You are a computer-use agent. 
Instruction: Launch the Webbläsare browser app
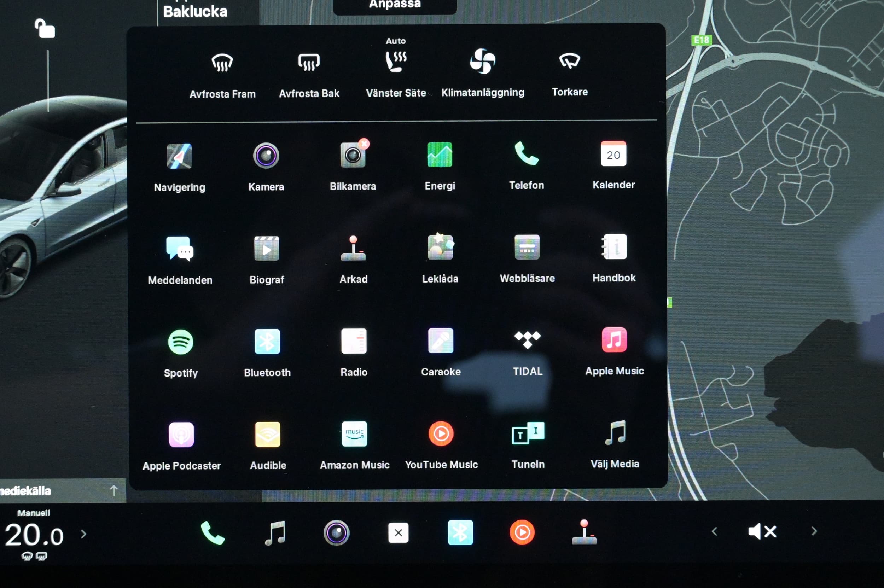tap(527, 248)
